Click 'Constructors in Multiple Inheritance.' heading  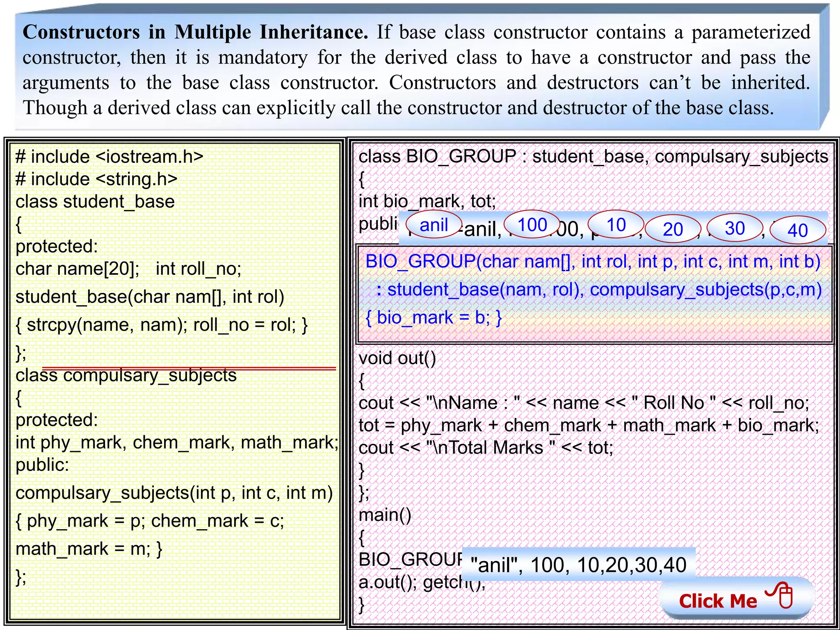(x=195, y=32)
